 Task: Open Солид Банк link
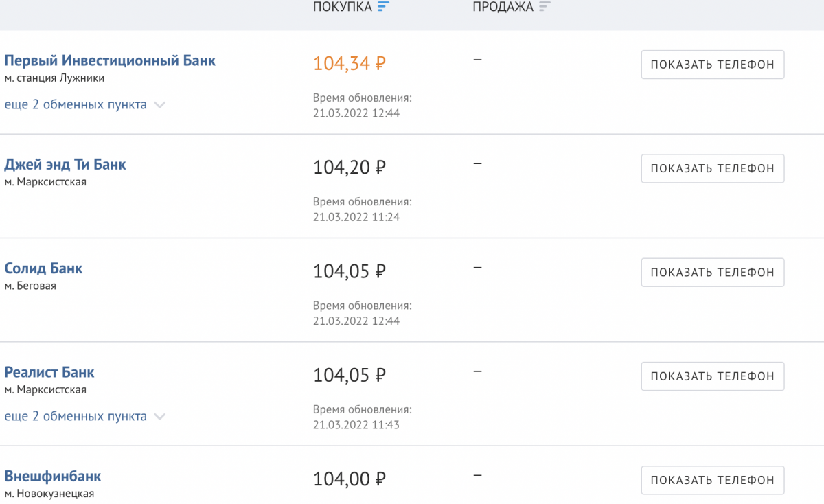[43, 268]
